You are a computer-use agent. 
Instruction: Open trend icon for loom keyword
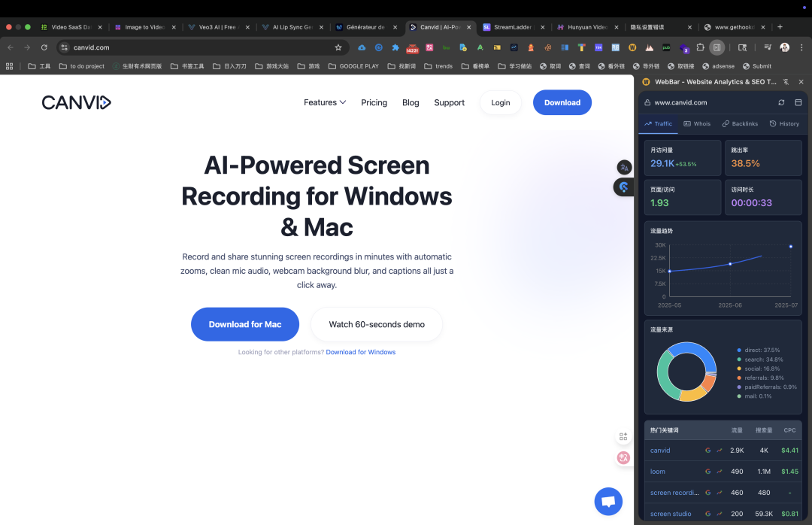tap(720, 472)
